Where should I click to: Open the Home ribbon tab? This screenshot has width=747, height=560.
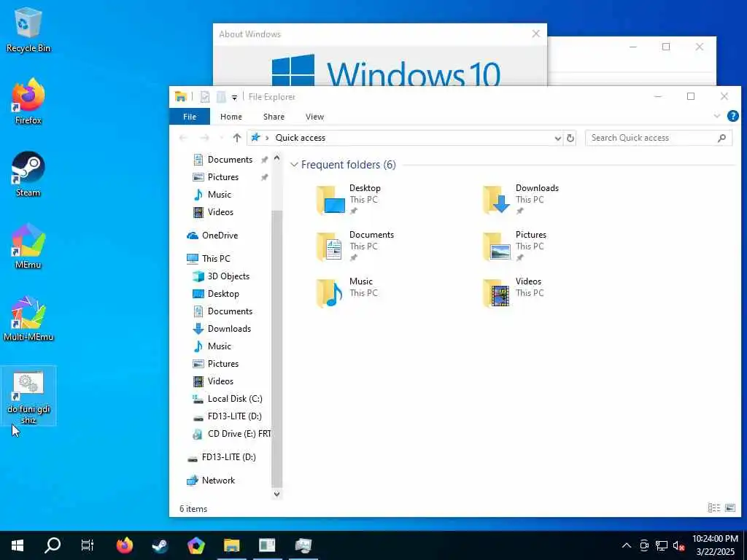[231, 117]
